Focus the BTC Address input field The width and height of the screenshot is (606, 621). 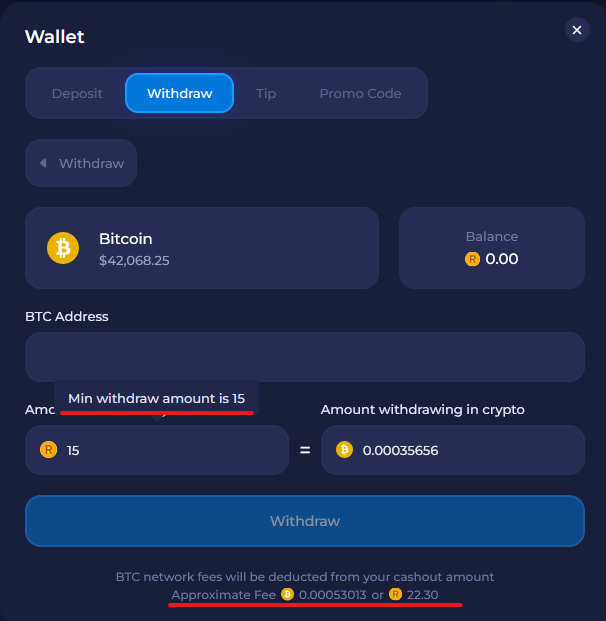[305, 357]
